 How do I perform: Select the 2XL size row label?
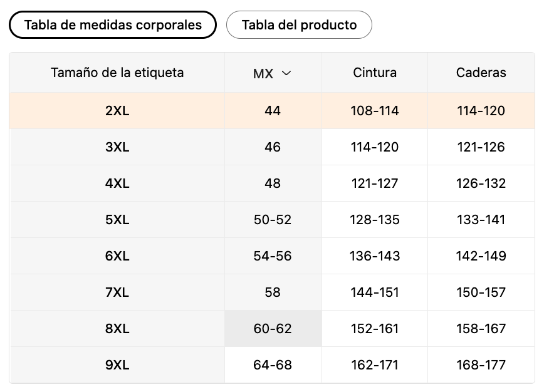(x=117, y=111)
